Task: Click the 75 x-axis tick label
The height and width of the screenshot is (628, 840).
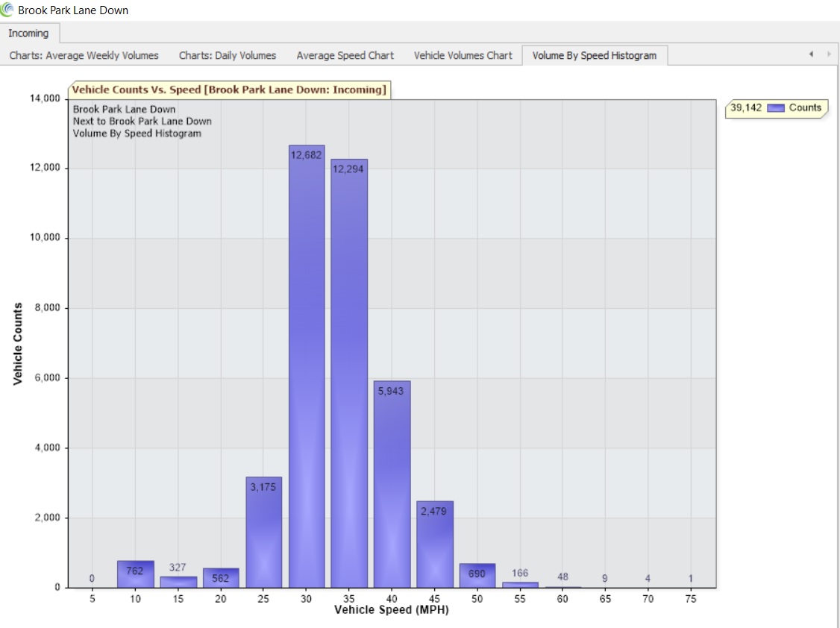Action: [x=691, y=599]
